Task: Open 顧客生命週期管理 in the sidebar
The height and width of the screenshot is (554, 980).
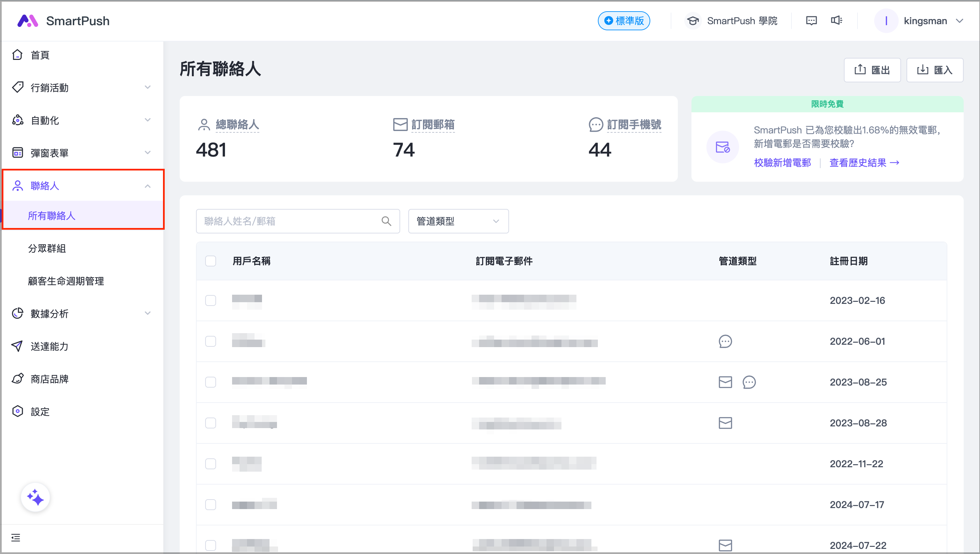Action: tap(66, 281)
